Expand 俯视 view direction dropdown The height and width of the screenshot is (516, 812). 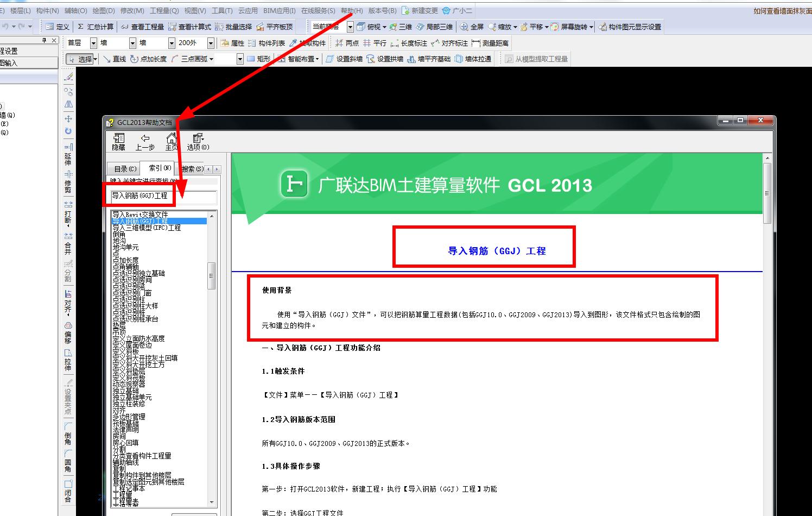click(384, 27)
